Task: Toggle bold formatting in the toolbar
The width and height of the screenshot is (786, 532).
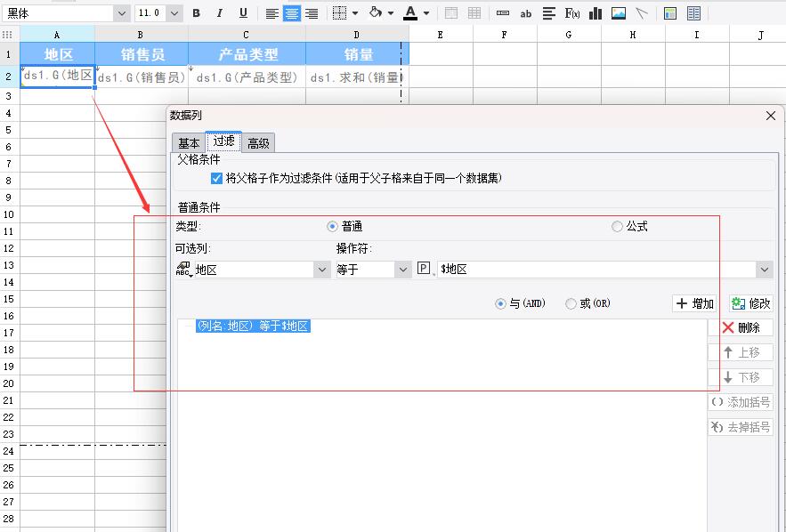Action: coord(196,13)
